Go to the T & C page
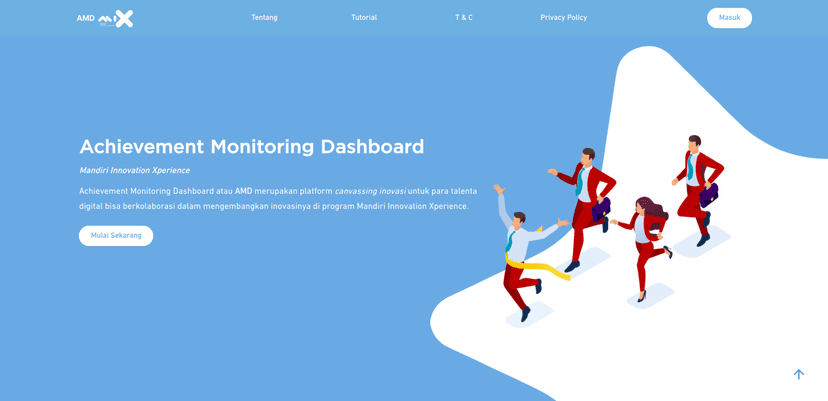This screenshot has height=401, width=828. point(464,18)
